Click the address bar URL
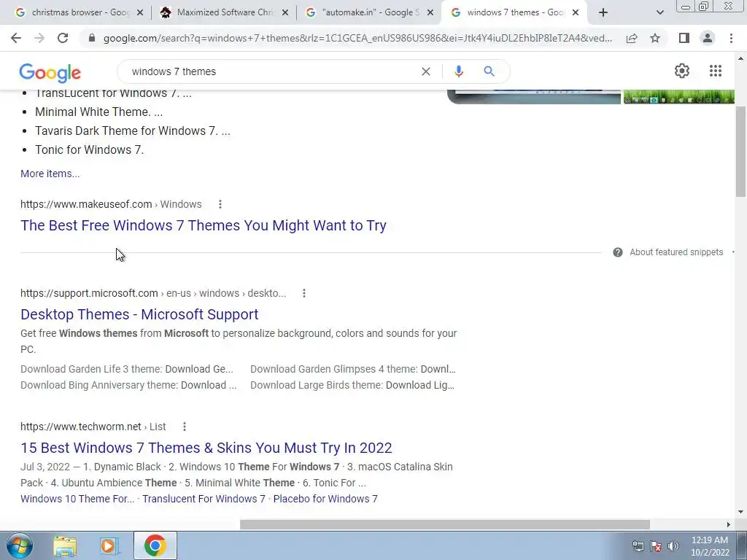Screen dimensions: 747x560 tap(357, 38)
